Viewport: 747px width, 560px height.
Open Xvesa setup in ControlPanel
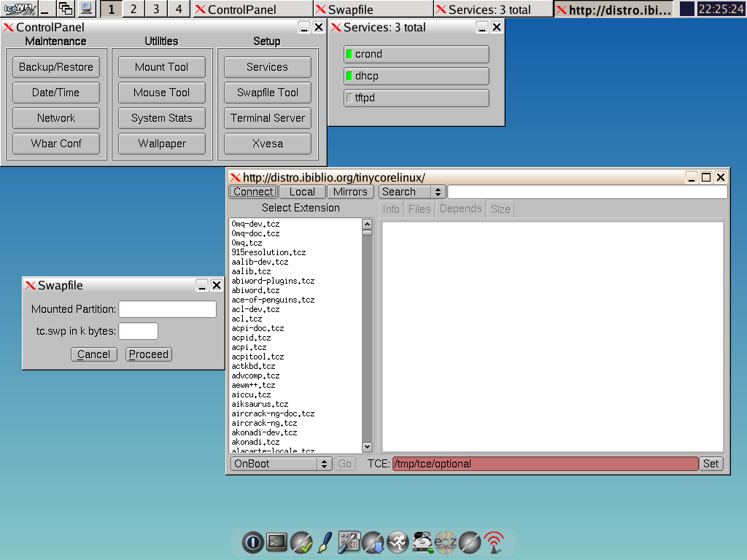coord(268,144)
